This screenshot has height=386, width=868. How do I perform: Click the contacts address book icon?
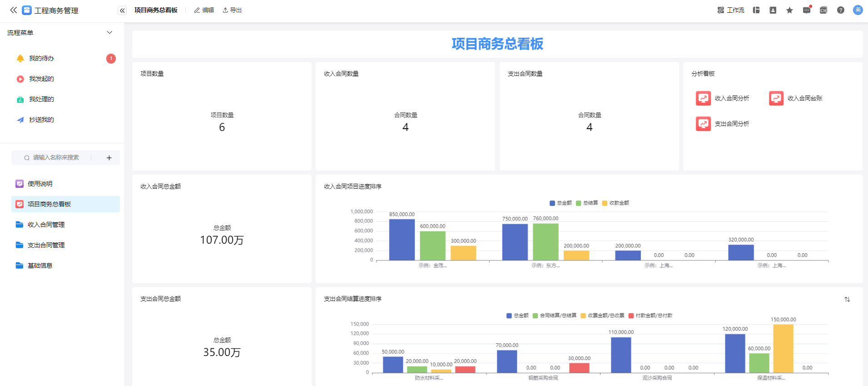click(773, 10)
